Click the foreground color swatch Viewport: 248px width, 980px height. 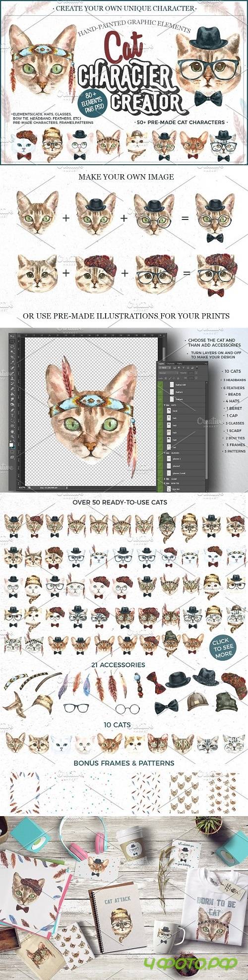coord(11,445)
